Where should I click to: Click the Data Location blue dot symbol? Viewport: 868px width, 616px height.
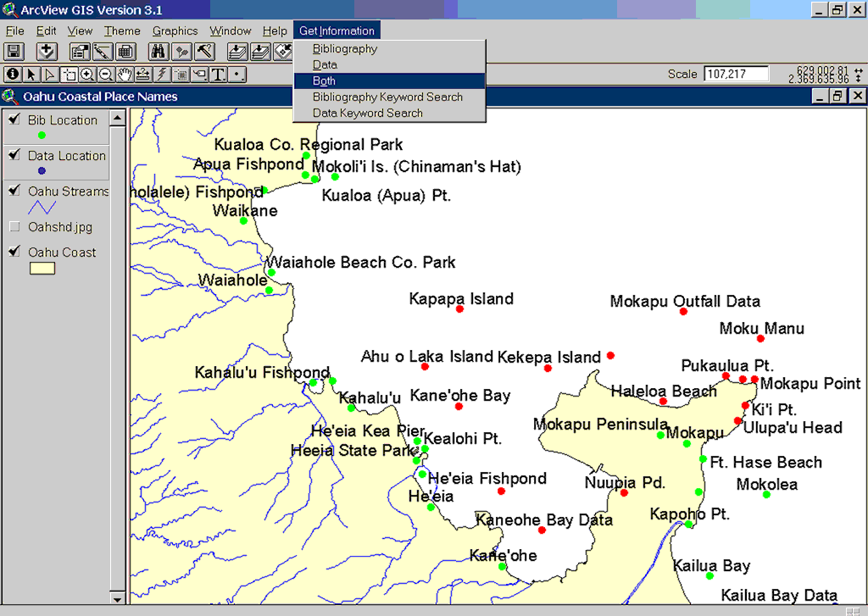42,170
